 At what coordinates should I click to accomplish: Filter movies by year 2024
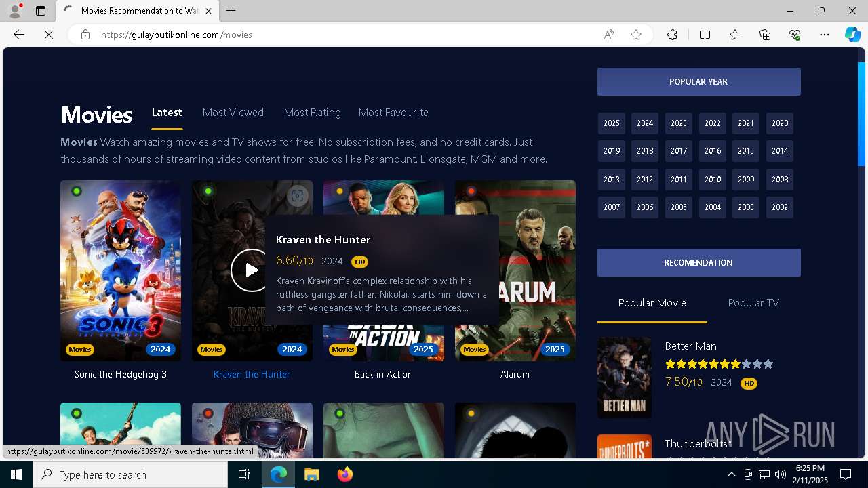click(645, 123)
